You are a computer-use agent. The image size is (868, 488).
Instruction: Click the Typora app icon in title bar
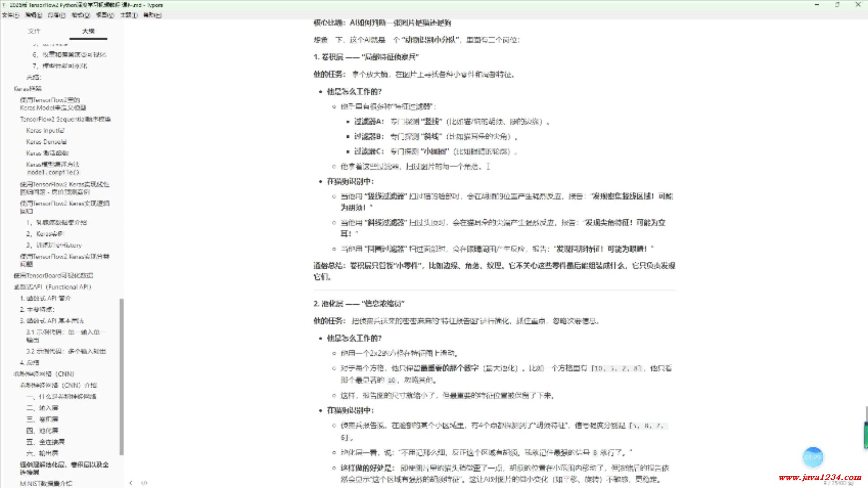click(4, 5)
